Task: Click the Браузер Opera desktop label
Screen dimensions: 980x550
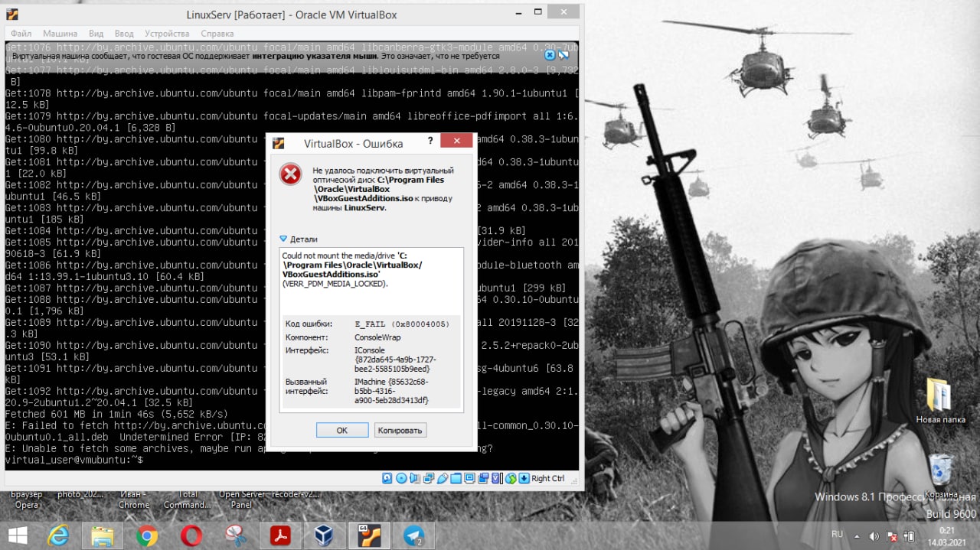Action: [26, 500]
